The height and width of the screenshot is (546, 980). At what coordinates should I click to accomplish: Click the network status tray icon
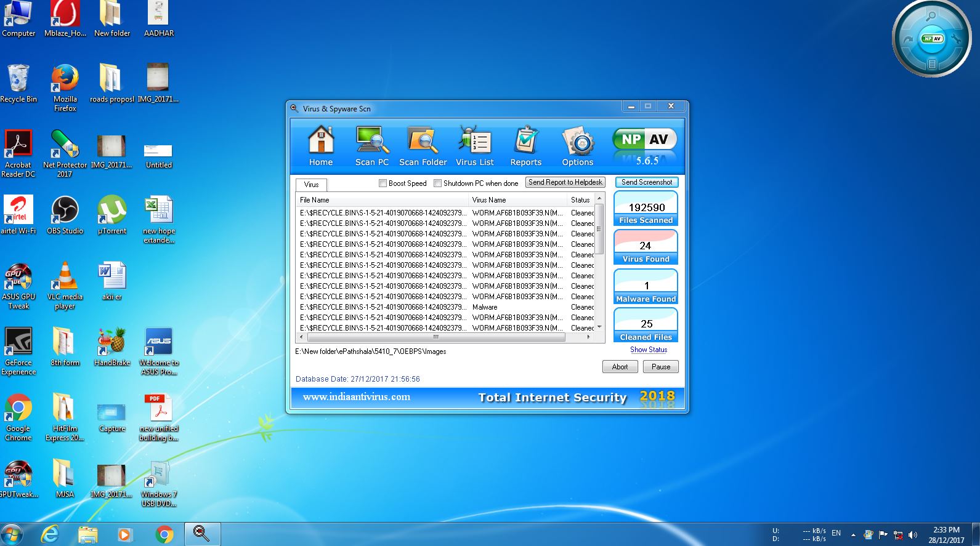[898, 534]
